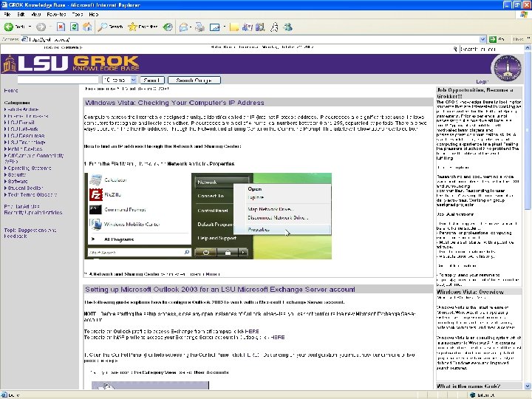Open the Help menu
This screenshot has width=532, height=399.
[94, 14]
